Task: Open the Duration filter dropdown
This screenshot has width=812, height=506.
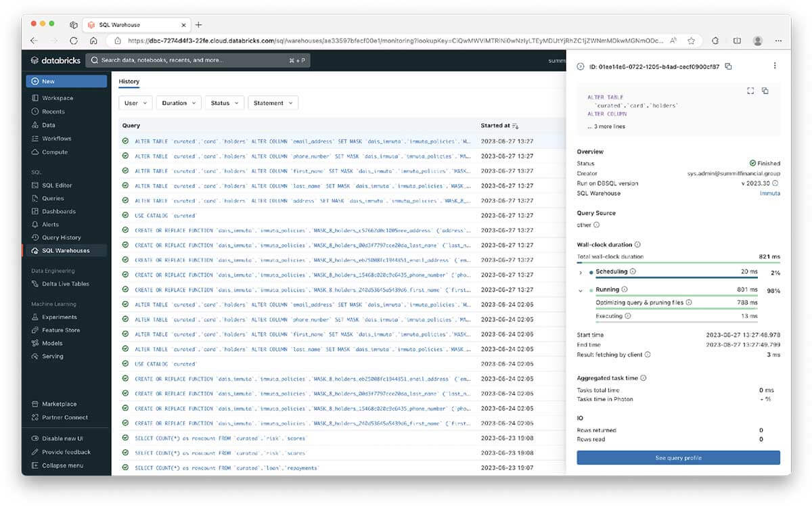Action: pos(179,103)
